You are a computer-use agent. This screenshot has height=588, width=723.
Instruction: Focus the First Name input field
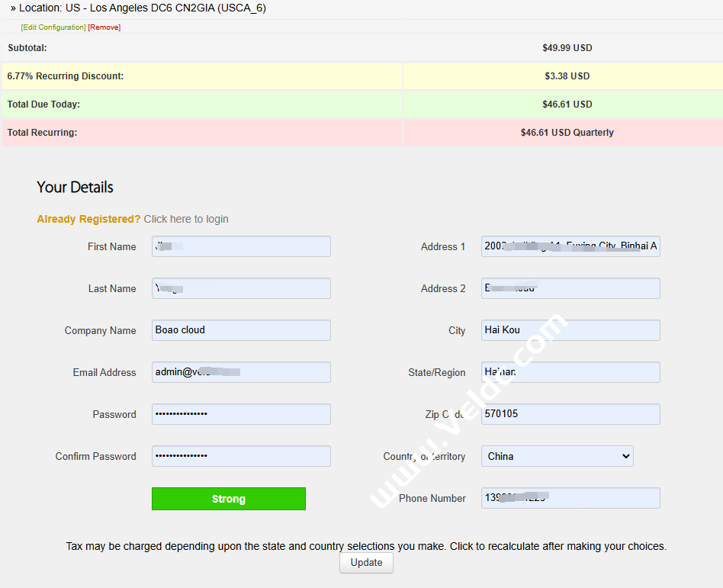[241, 246]
